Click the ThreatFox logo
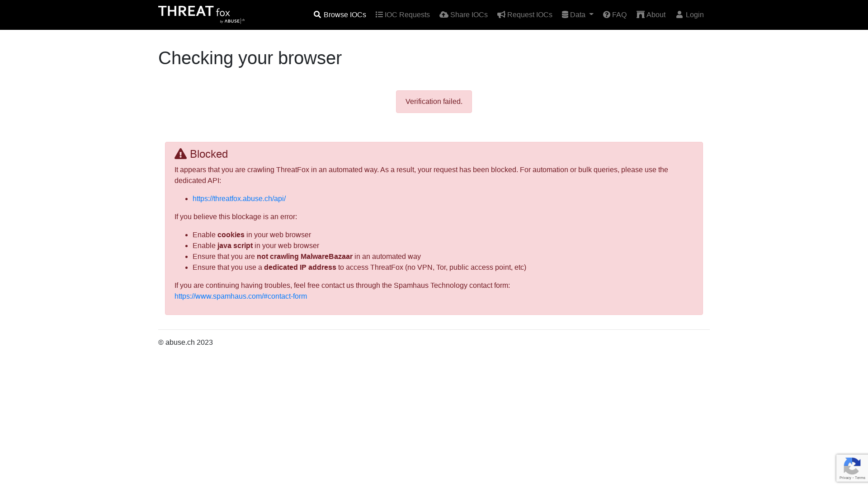This screenshot has height=488, width=868. 202,14
